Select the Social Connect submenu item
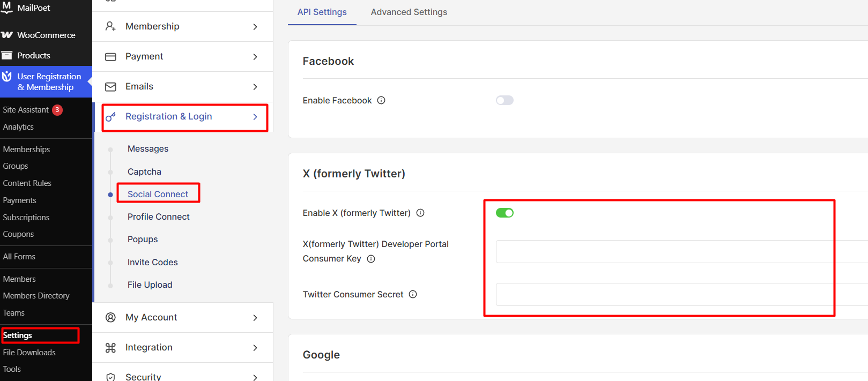This screenshot has width=868, height=381. pyautogui.click(x=158, y=194)
